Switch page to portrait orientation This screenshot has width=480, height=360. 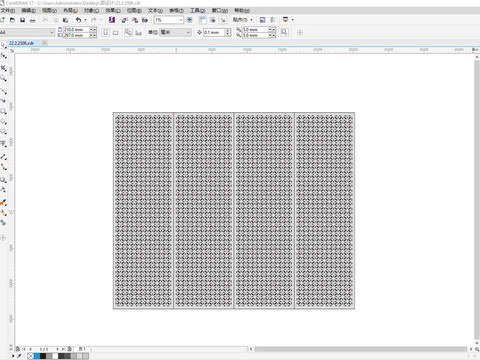pos(106,33)
